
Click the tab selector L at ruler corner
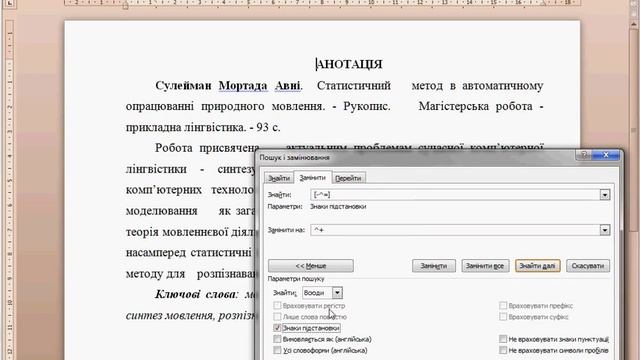coord(10,4)
